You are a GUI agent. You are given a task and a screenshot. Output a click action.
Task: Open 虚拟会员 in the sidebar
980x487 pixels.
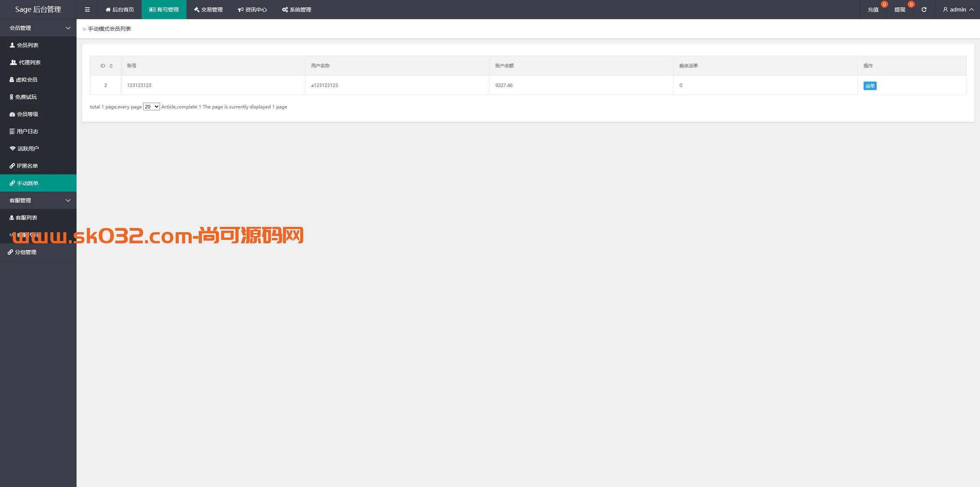26,80
